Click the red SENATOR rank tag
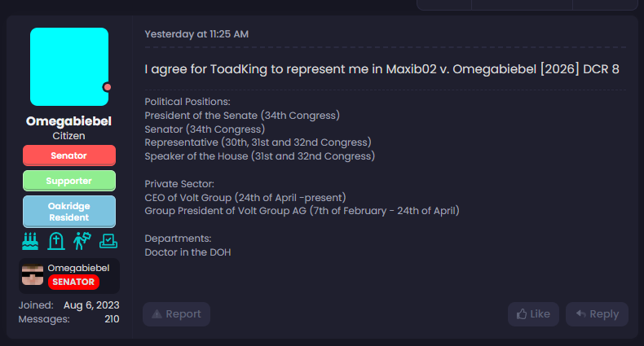 73,282
